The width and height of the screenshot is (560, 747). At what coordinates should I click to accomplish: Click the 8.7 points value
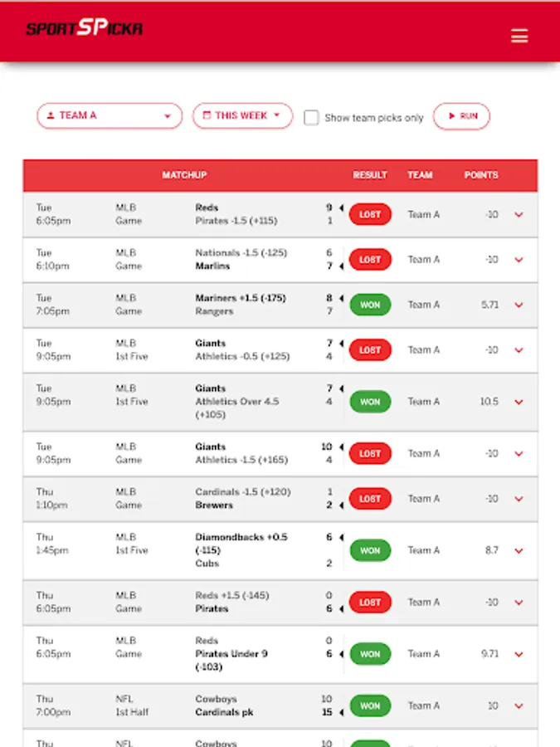coord(491,550)
